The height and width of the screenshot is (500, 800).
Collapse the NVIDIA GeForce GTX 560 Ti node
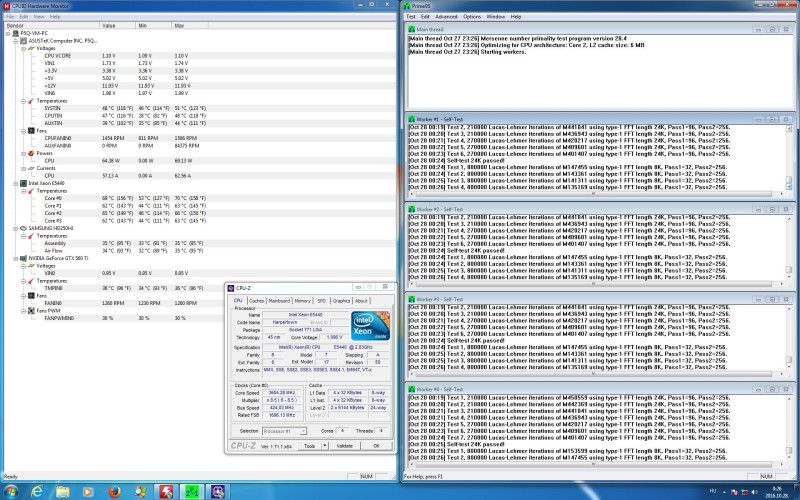(16, 259)
